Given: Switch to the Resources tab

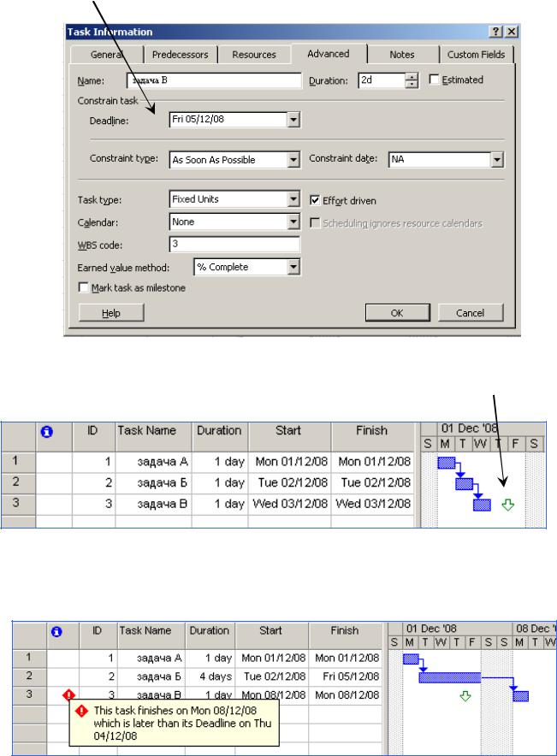Looking at the screenshot, I should tap(253, 55).
